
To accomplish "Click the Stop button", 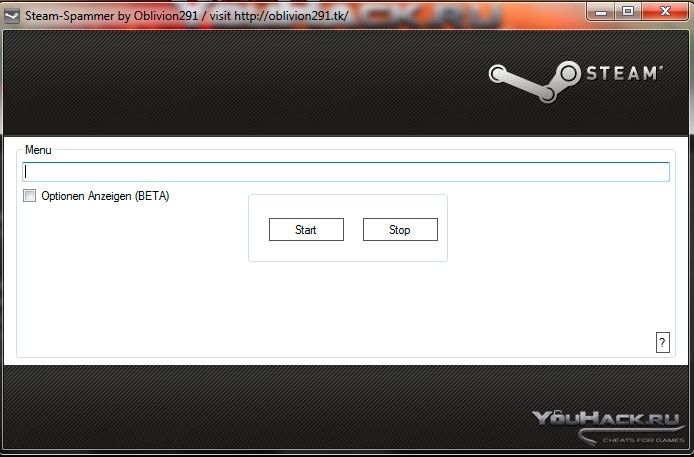I will coord(400,230).
